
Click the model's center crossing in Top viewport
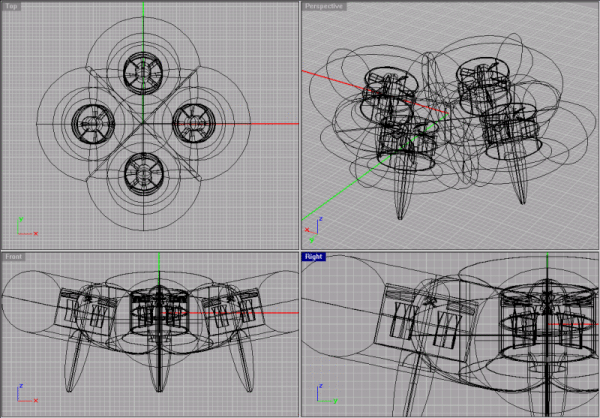click(x=142, y=124)
